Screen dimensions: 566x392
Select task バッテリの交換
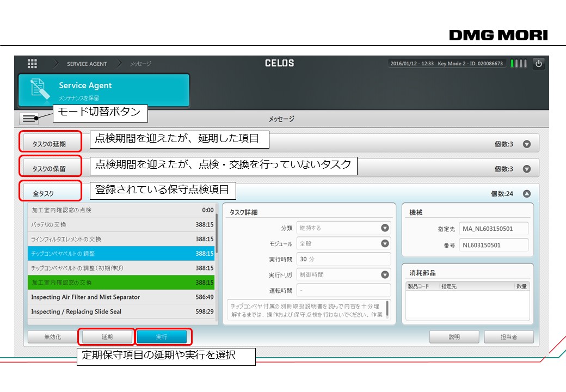(x=121, y=224)
